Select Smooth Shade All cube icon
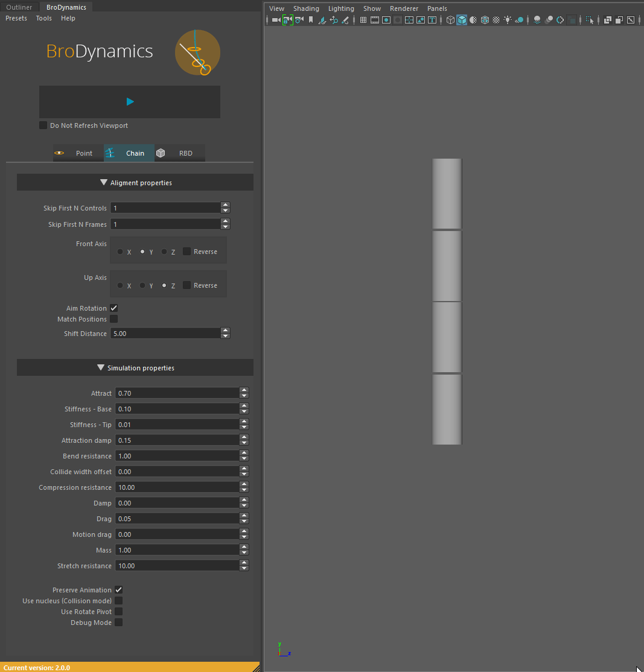The height and width of the screenshot is (672, 644). tap(462, 20)
